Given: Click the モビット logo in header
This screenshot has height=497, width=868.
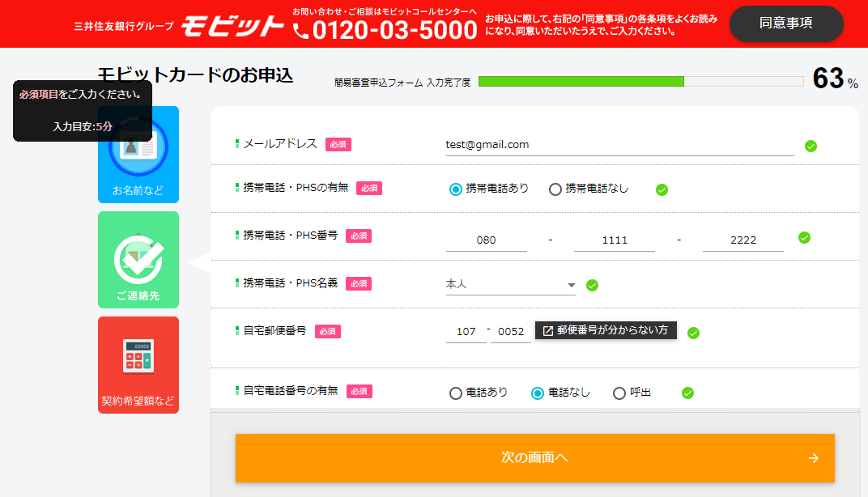Looking at the screenshot, I should click(232, 25).
